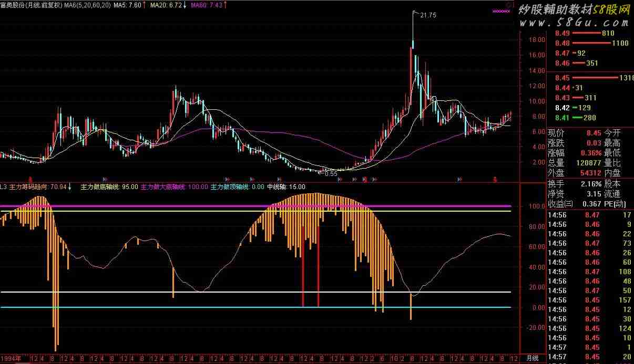Click the 18.00 label on the price axis
This screenshot has height=364, width=634.
point(537,39)
